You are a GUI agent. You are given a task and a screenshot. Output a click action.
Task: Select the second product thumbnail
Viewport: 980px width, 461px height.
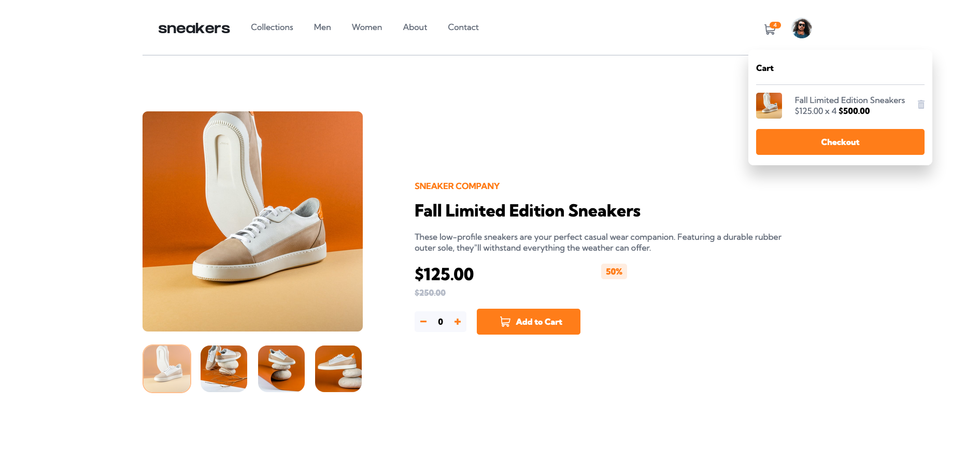(x=224, y=369)
